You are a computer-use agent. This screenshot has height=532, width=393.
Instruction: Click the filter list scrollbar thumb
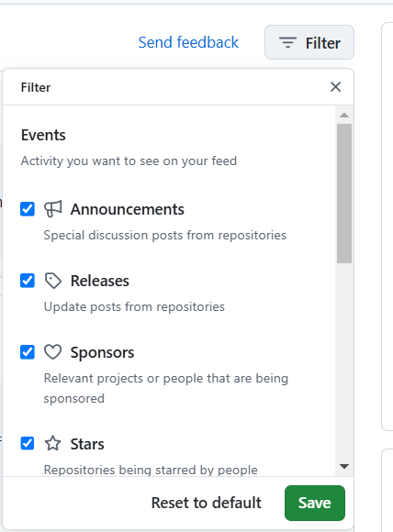[344, 194]
